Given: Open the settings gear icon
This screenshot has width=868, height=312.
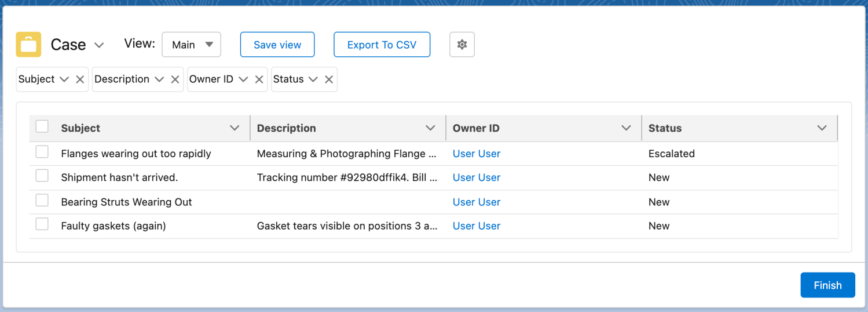Looking at the screenshot, I should 462,45.
